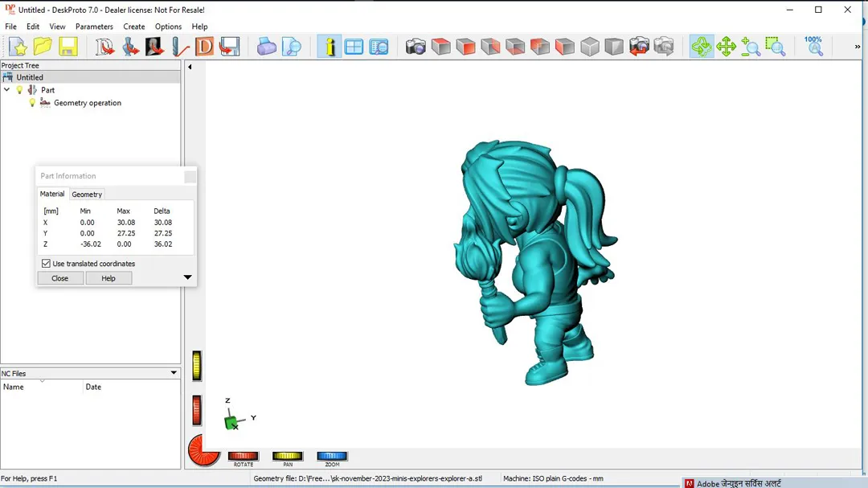Viewport: 868px width, 488px height.
Task: Show more toolbar items via the chevron
Action: [x=858, y=47]
